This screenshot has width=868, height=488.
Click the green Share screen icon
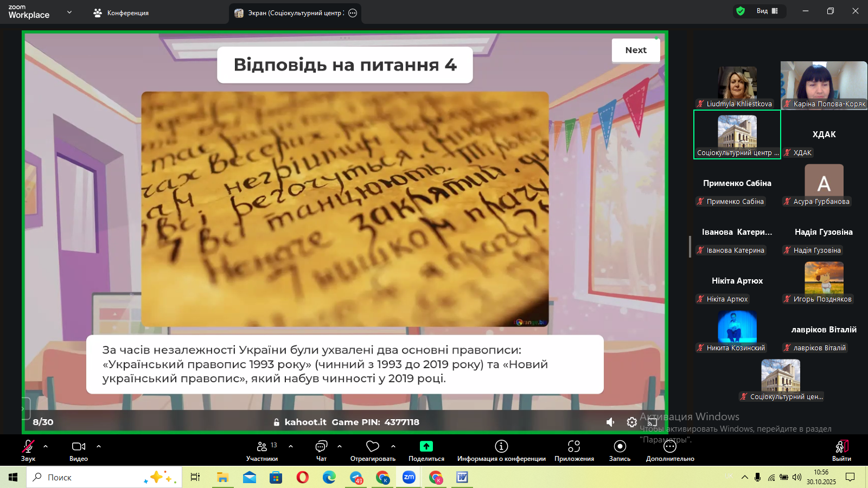coord(426,446)
